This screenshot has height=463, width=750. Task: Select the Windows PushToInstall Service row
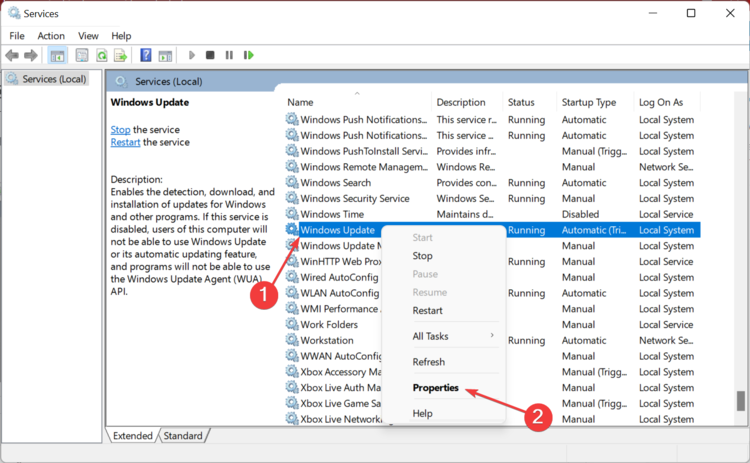(x=493, y=151)
